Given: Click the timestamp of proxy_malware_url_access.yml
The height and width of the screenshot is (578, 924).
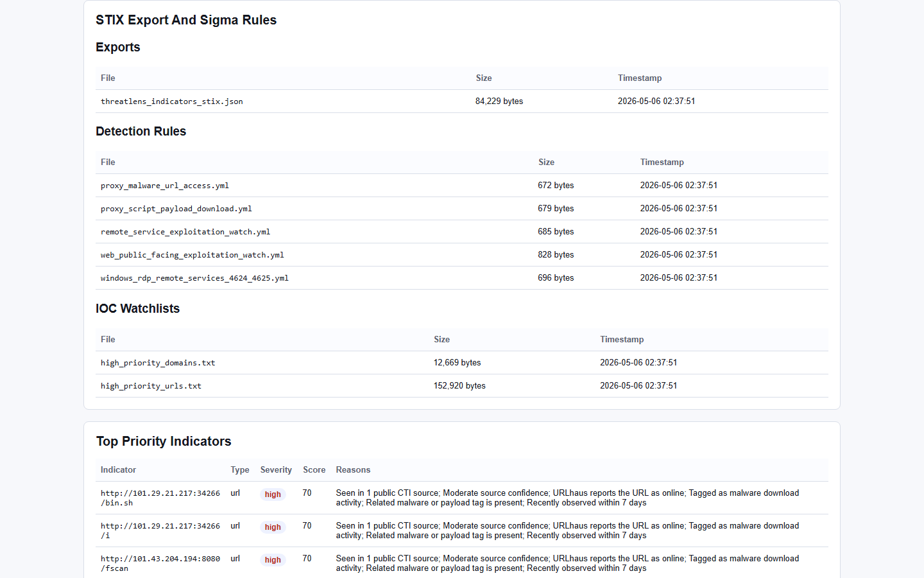Looking at the screenshot, I should 679,186.
